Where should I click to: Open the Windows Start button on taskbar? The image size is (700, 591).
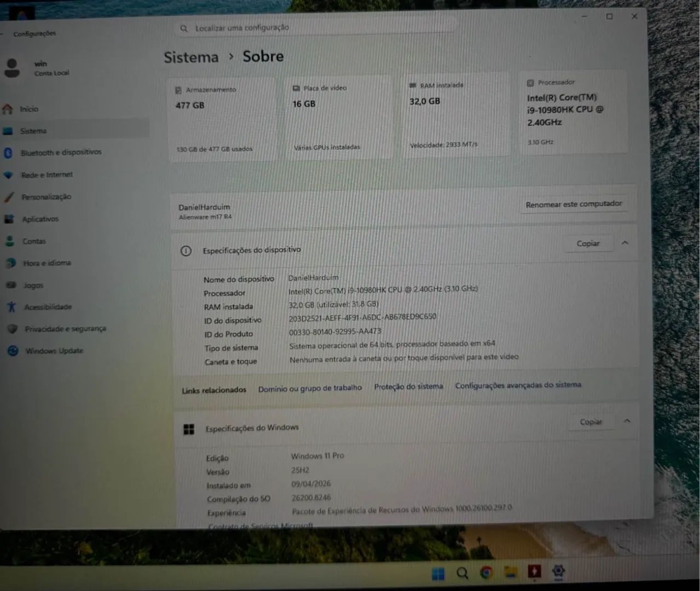(438, 574)
